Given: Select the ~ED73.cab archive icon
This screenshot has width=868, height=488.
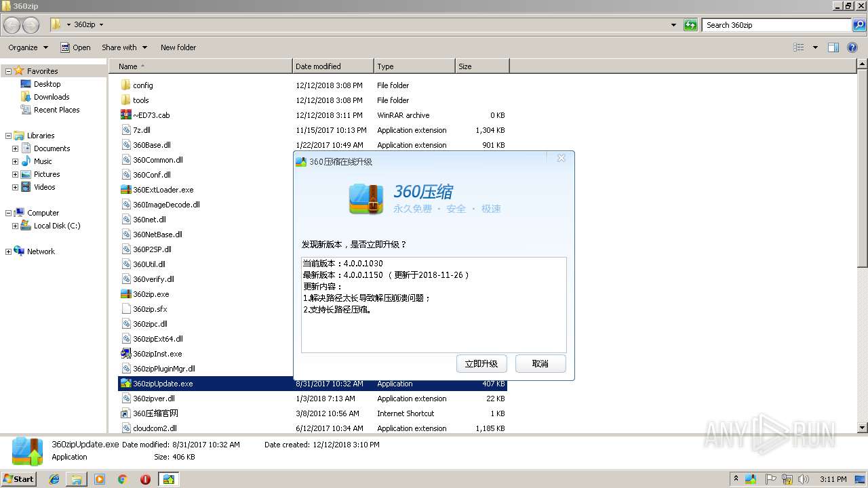Looking at the screenshot, I should (125, 115).
